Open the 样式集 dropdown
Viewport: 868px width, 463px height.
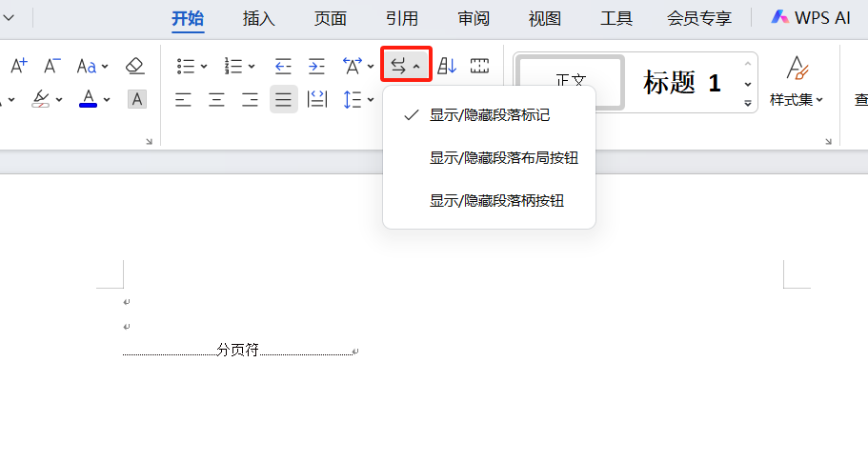click(797, 99)
